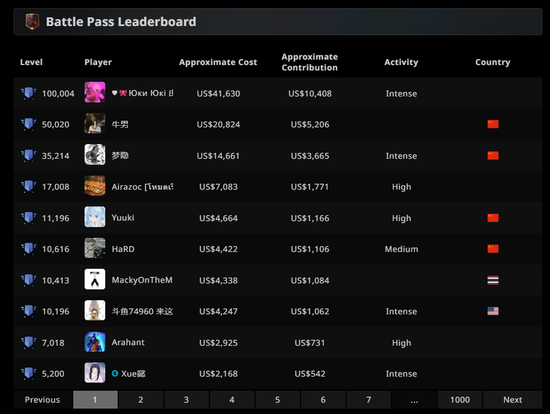
Task: Open page 5 in pagination
Action: click(x=277, y=400)
